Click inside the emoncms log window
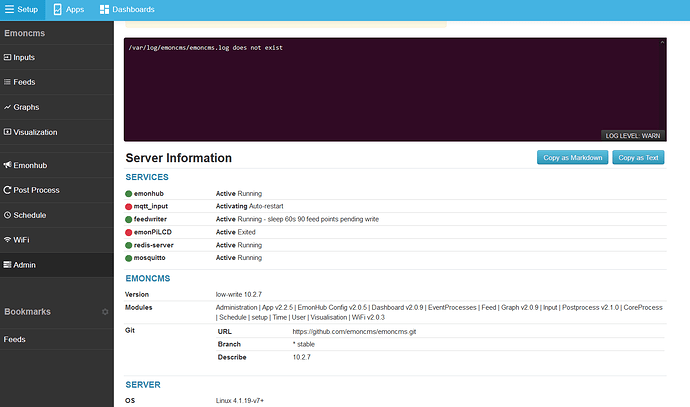 tap(395, 89)
